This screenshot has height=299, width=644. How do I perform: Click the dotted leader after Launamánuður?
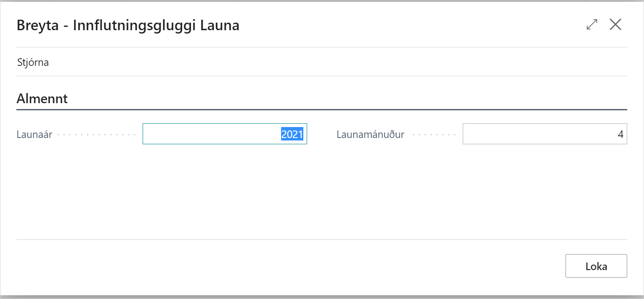434,135
